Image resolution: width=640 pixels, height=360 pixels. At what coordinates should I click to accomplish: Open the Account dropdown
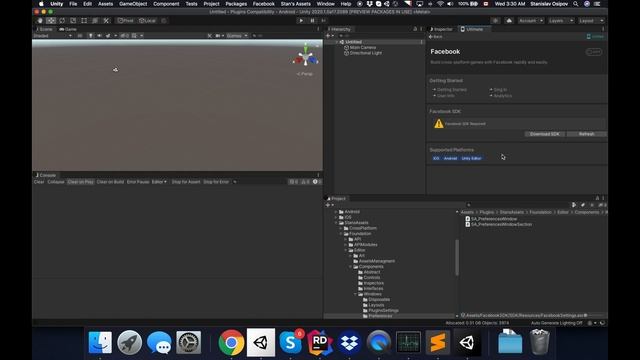[531, 20]
